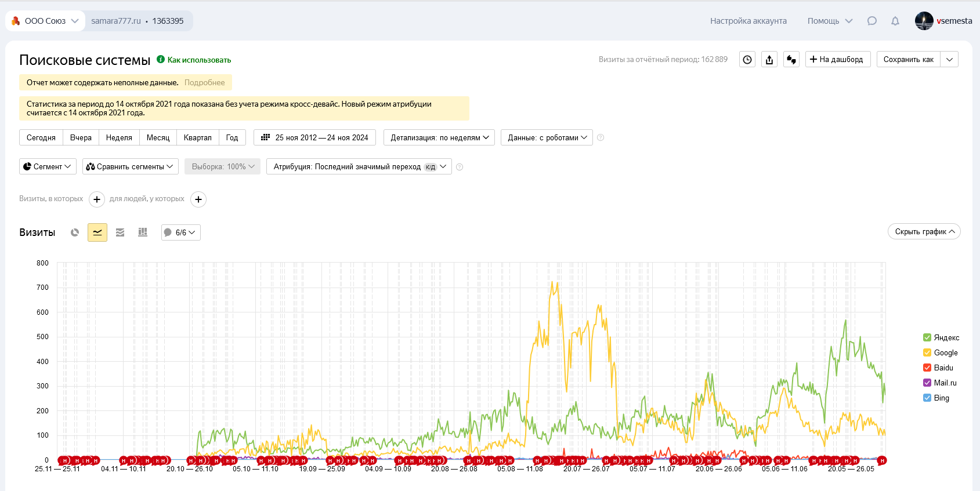Screen dimensions: 980x491
Task: Click Скрыть график button
Action: coord(924,231)
